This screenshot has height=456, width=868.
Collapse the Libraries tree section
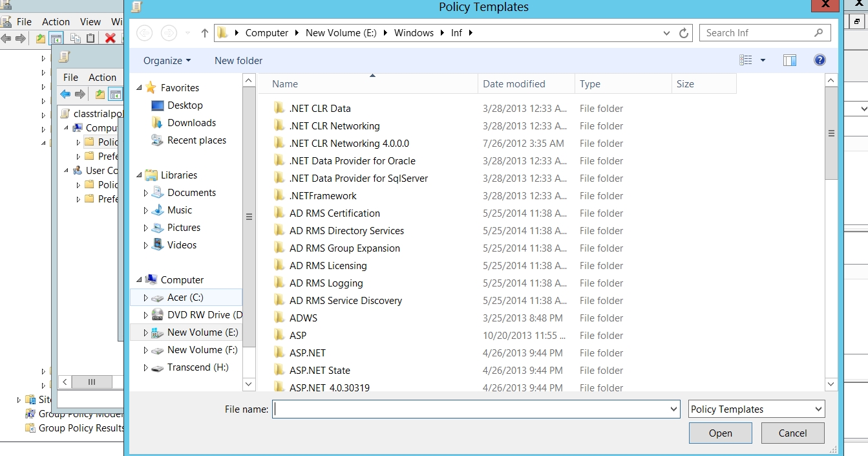[x=139, y=175]
